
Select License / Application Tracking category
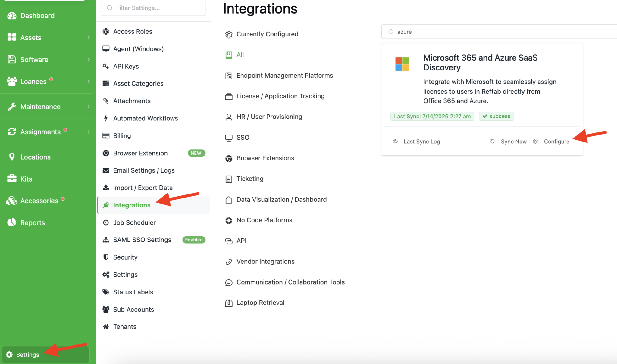click(x=275, y=96)
